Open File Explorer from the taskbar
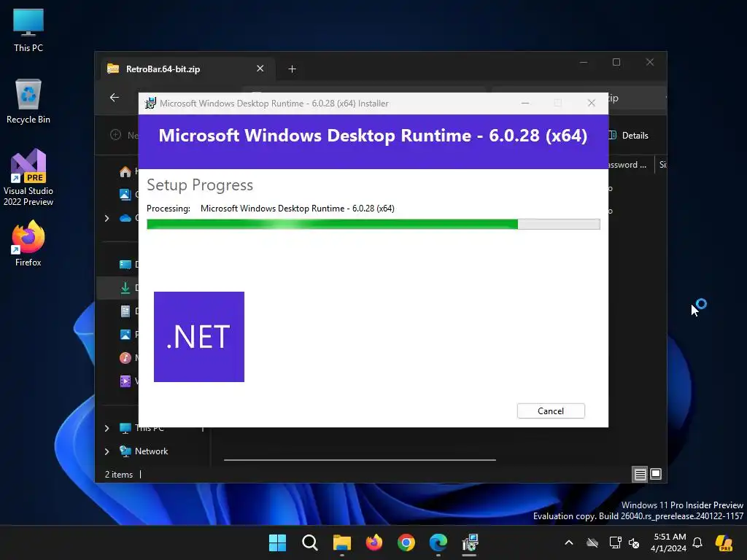This screenshot has height=560, width=747. 342,542
